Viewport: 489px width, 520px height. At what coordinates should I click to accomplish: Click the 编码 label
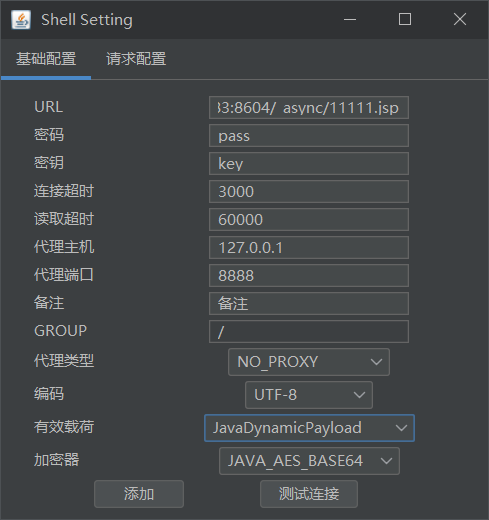point(49,394)
